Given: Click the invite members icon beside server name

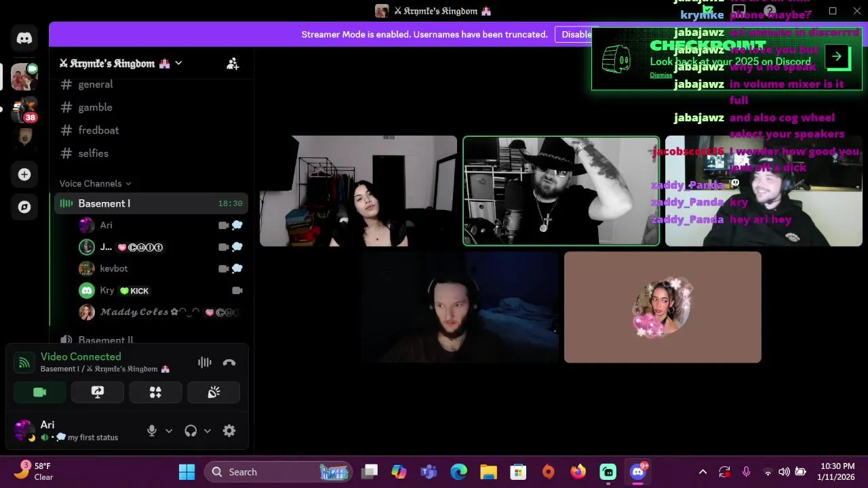Looking at the screenshot, I should point(233,64).
